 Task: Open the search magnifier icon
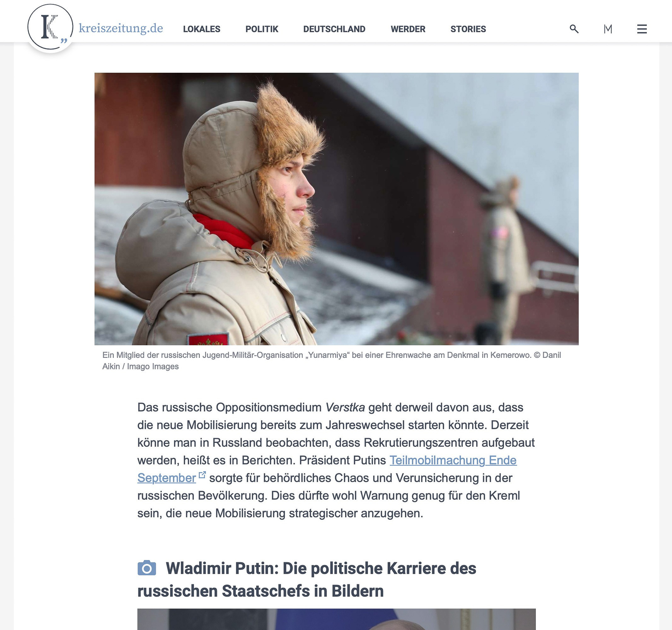click(x=574, y=29)
